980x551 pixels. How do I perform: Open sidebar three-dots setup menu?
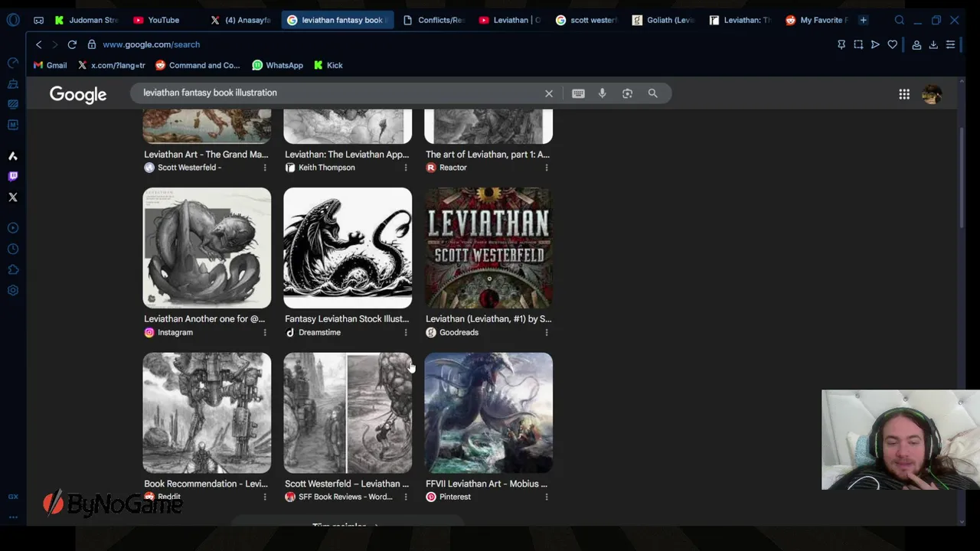[13, 517]
